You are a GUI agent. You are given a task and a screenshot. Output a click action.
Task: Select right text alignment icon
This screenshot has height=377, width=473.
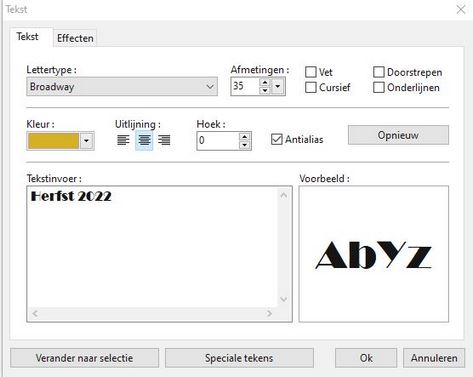click(x=164, y=140)
